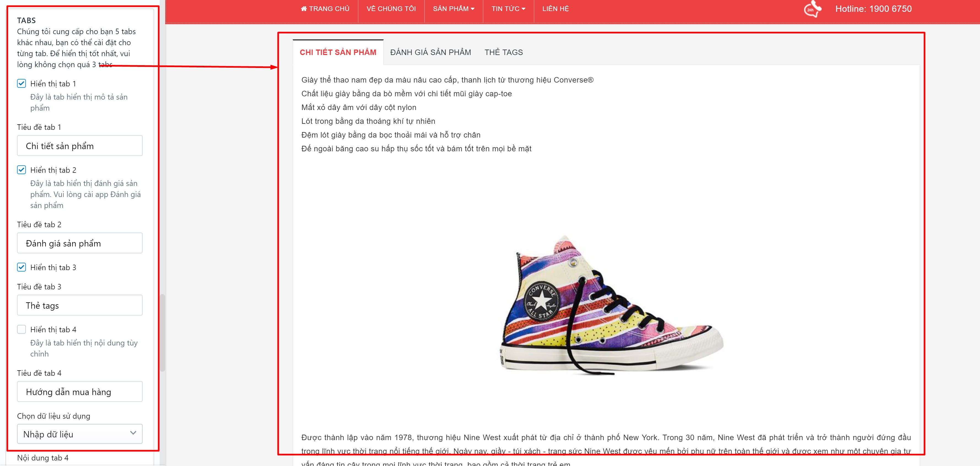The image size is (980, 466).
Task: Click the Tiêu đề tab 2 input field
Action: click(80, 243)
